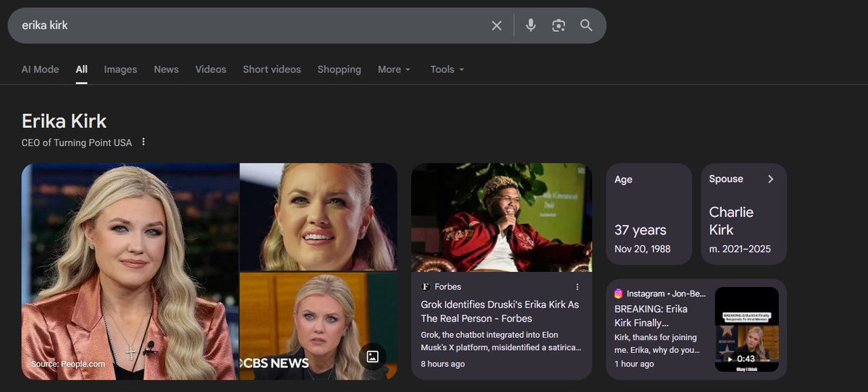Click the Age card showing 37 years
868x392 pixels.
[649, 213]
